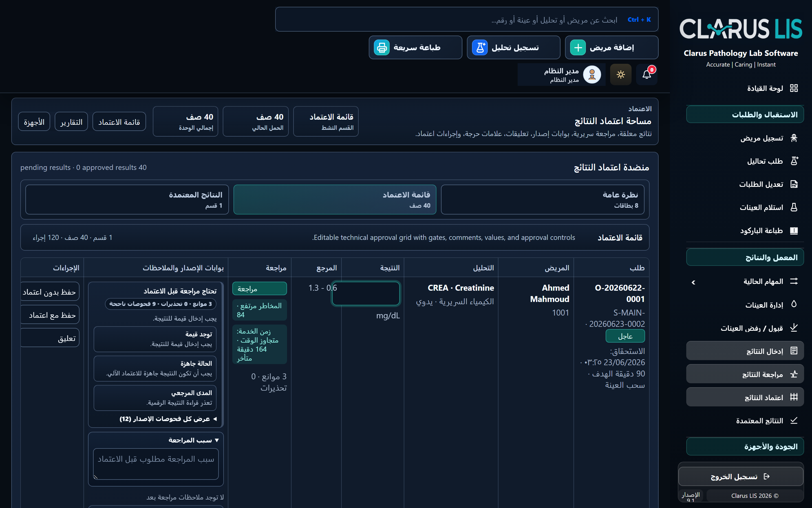
Task: Open the system admin user avatar
Action: (592, 75)
